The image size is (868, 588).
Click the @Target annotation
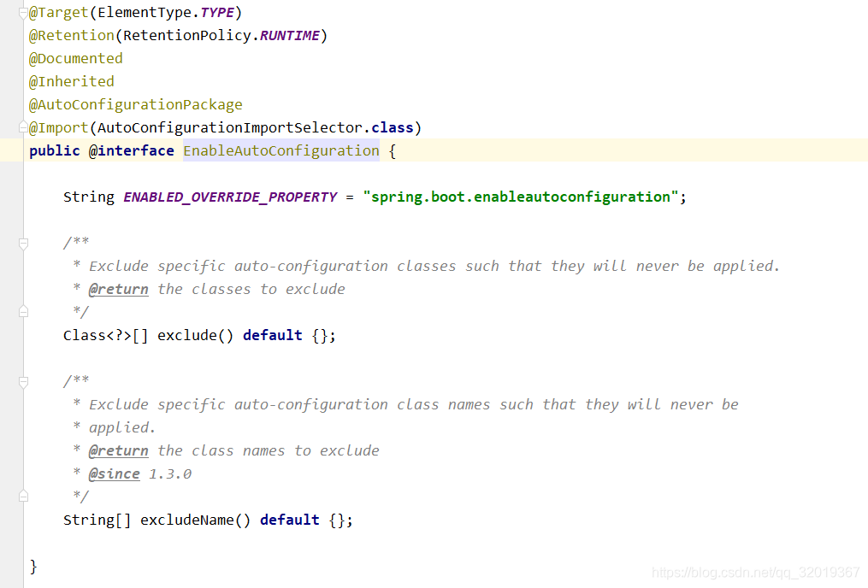59,12
